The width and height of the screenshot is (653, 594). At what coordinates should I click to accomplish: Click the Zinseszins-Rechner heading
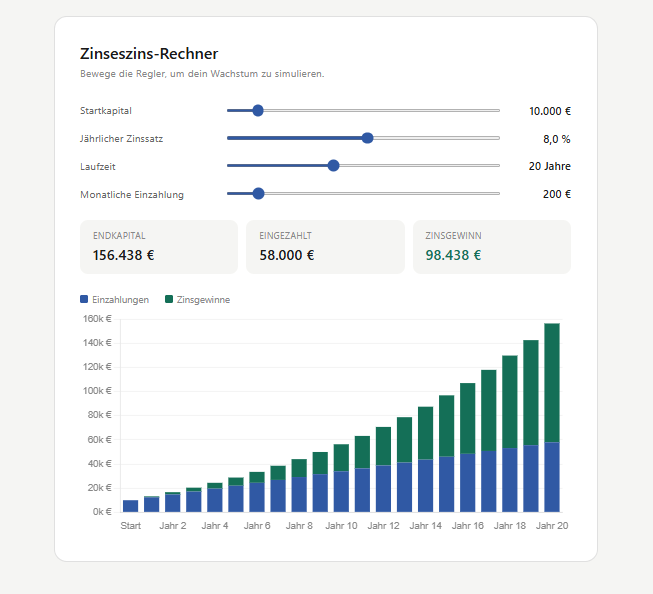(148, 54)
